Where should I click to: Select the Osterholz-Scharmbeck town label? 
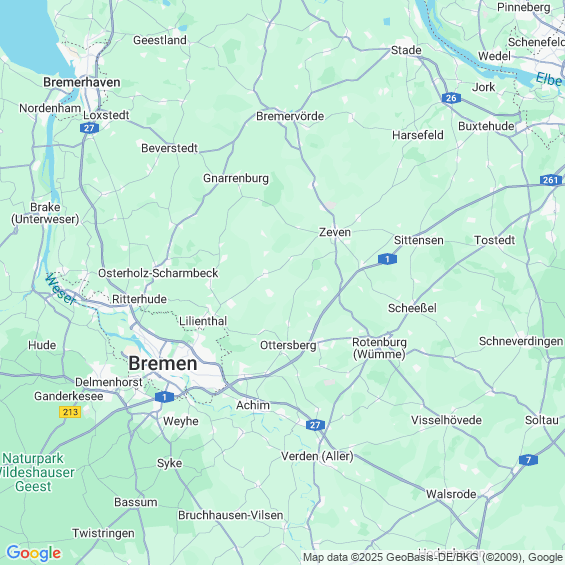(158, 273)
